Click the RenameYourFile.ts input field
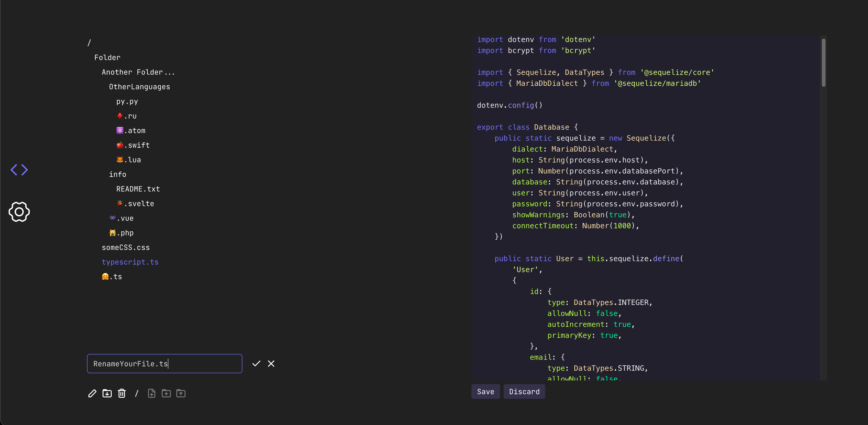Viewport: 868px width, 425px height. (x=164, y=364)
